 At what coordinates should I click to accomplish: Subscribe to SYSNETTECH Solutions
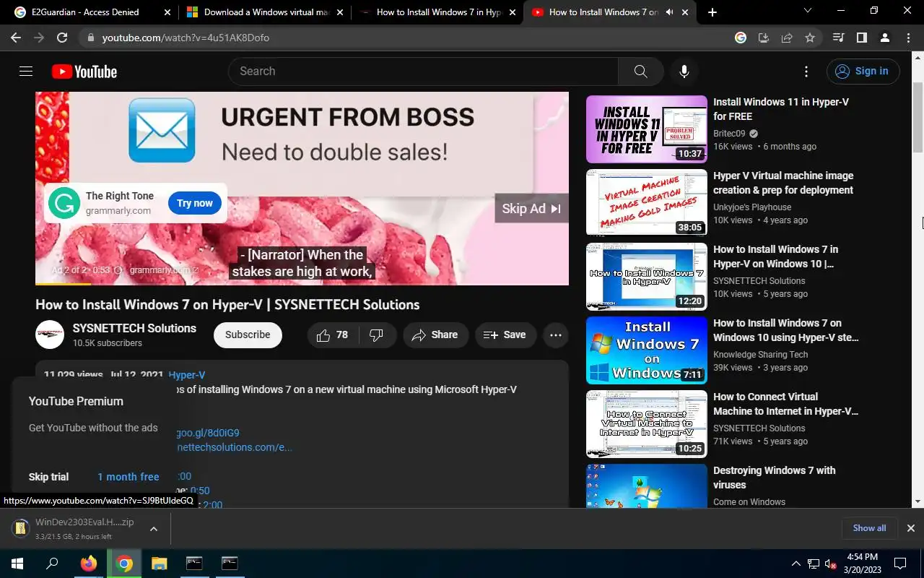pyautogui.click(x=248, y=335)
